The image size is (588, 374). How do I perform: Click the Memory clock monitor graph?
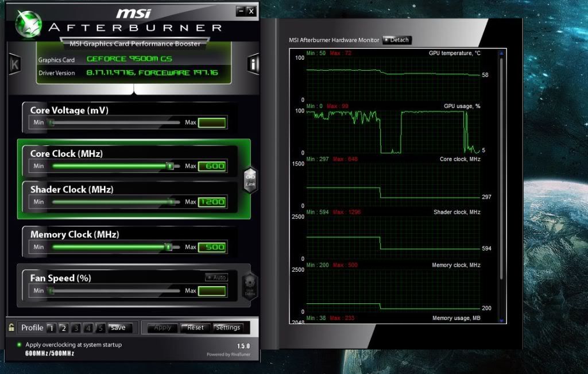(x=393, y=290)
